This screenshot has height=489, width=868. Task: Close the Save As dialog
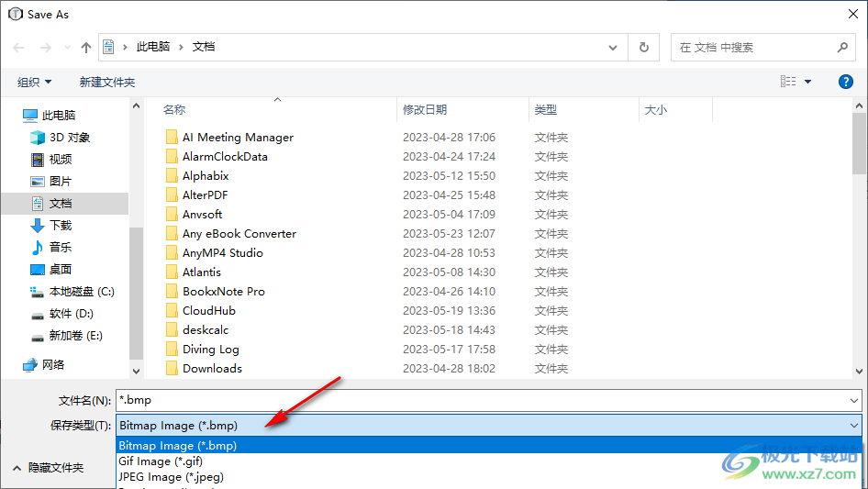(x=853, y=14)
